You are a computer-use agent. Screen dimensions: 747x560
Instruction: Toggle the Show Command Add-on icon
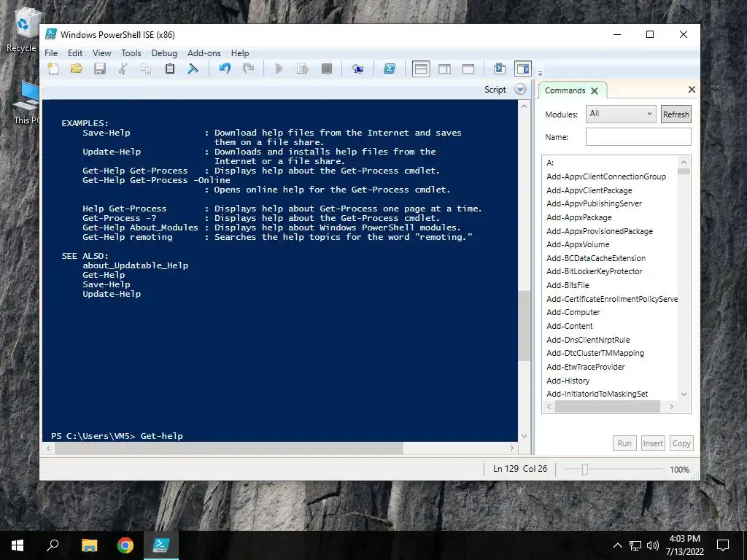click(522, 69)
